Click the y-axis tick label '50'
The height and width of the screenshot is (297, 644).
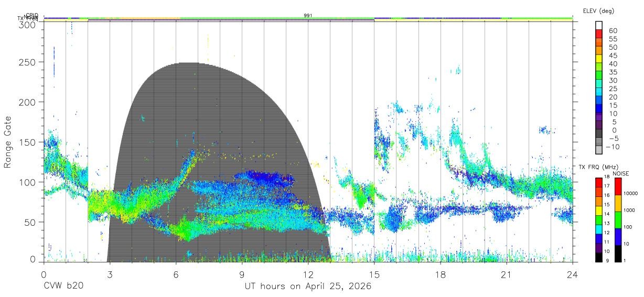[x=29, y=222]
